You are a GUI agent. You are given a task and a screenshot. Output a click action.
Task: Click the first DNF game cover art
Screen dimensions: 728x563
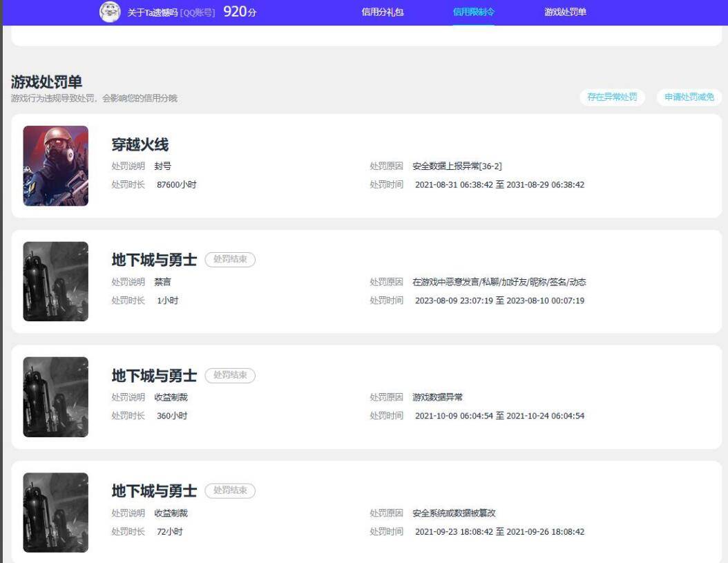[55, 281]
